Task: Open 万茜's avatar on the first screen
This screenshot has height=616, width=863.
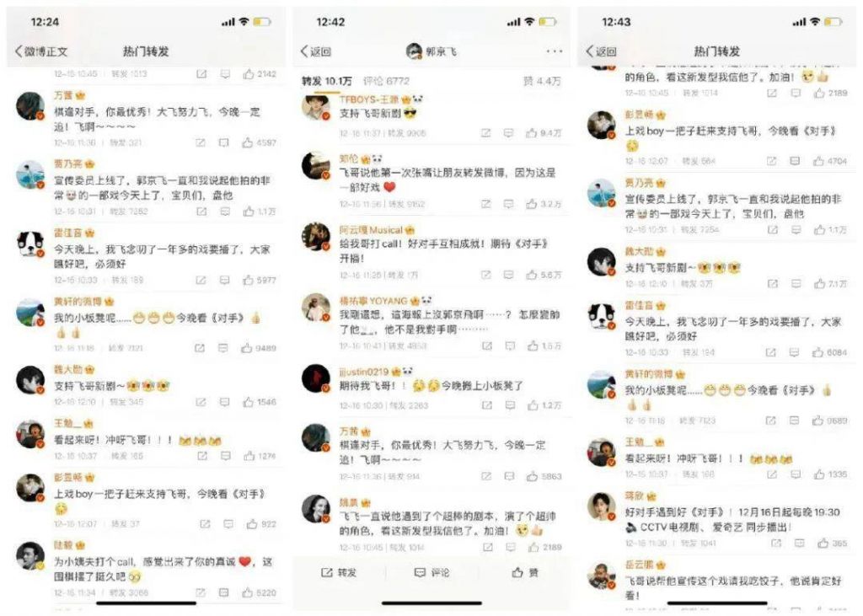Action: tap(30, 105)
